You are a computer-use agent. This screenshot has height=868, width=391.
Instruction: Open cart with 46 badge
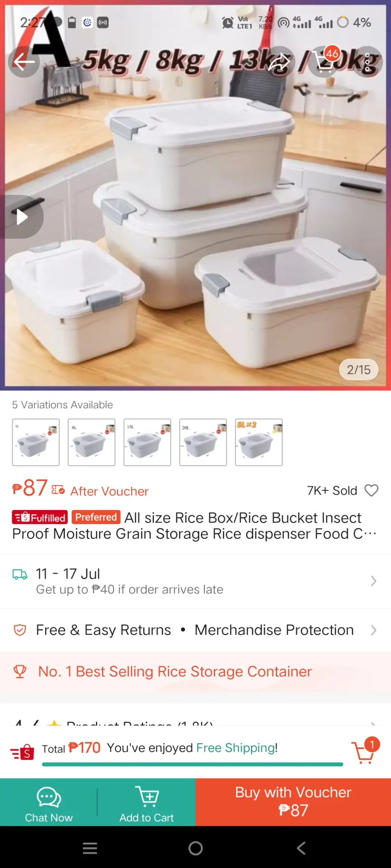pyautogui.click(x=324, y=62)
